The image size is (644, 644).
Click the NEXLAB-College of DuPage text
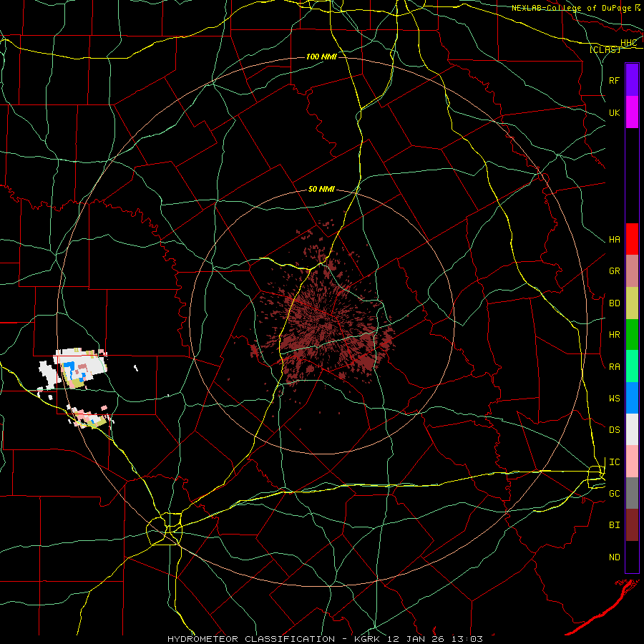[x=572, y=8]
